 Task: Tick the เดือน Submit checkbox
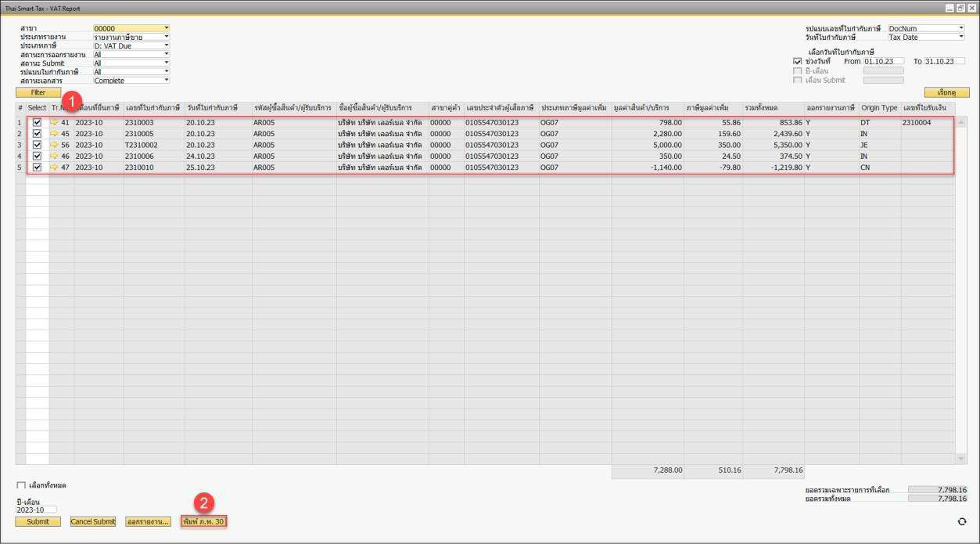tap(797, 80)
